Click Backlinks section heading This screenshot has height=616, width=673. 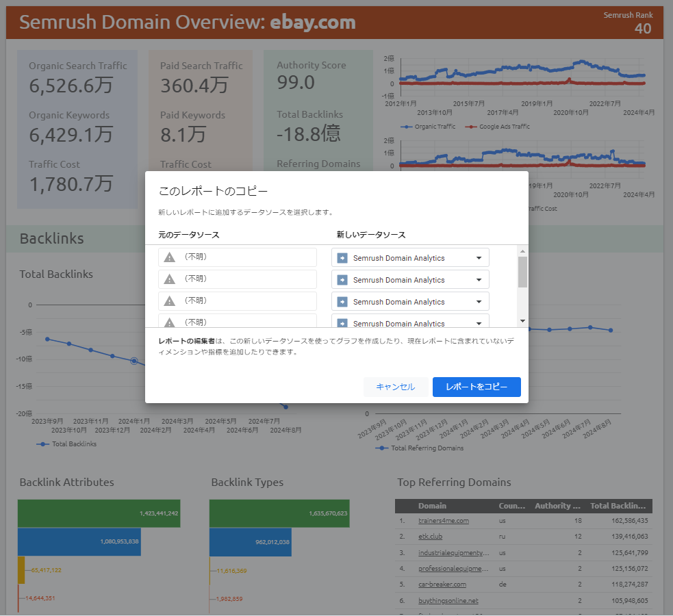(51, 238)
